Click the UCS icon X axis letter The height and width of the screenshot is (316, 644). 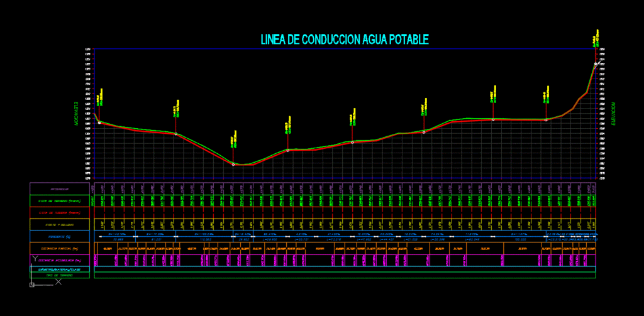(x=58, y=281)
